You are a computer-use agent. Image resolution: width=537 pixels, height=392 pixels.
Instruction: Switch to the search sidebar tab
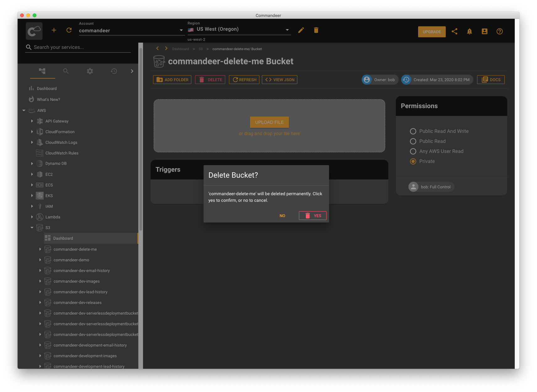(x=66, y=71)
